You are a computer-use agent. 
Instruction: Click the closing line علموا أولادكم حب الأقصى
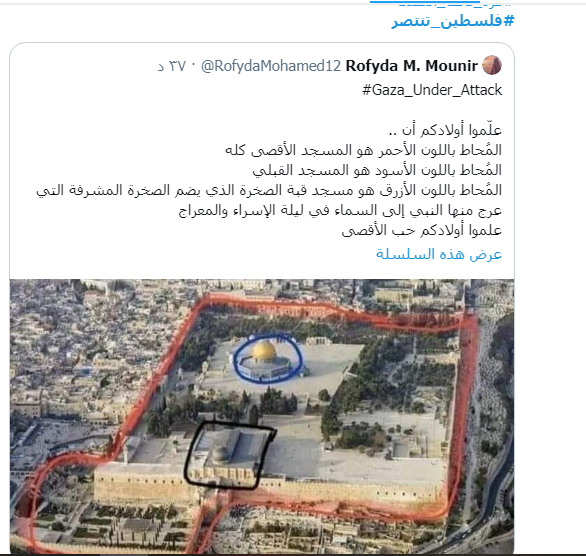click(x=422, y=231)
